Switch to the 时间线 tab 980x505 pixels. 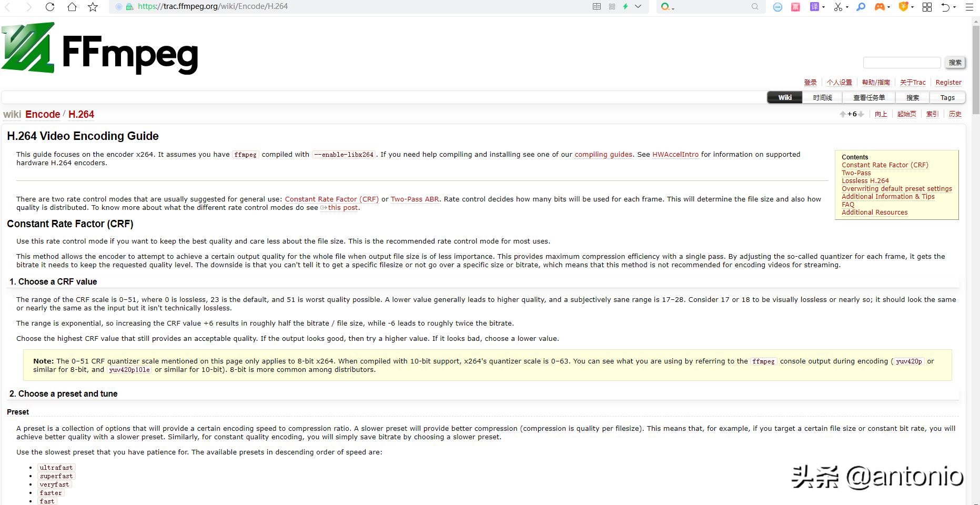(822, 97)
